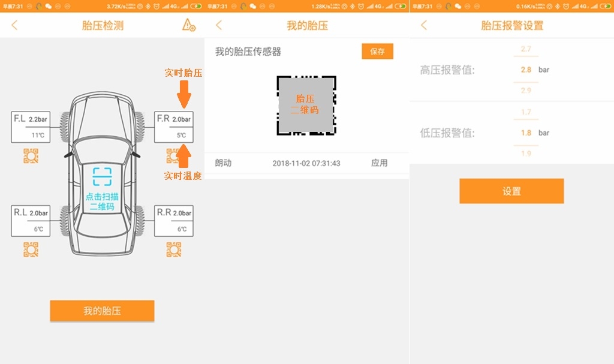
Task: Select the R.L tire showing 2.0bar
Action: pos(29,213)
